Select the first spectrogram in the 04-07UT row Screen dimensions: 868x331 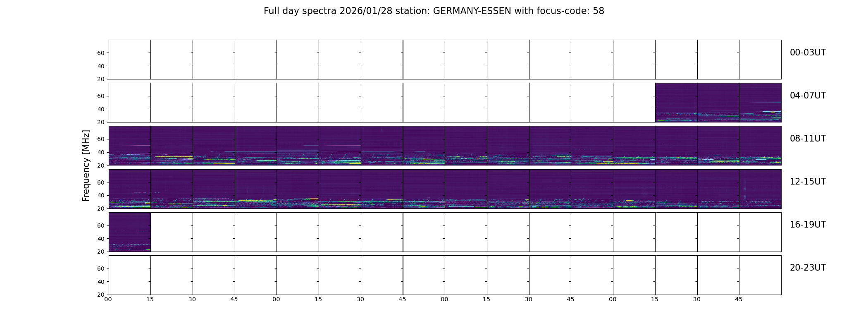click(676, 103)
